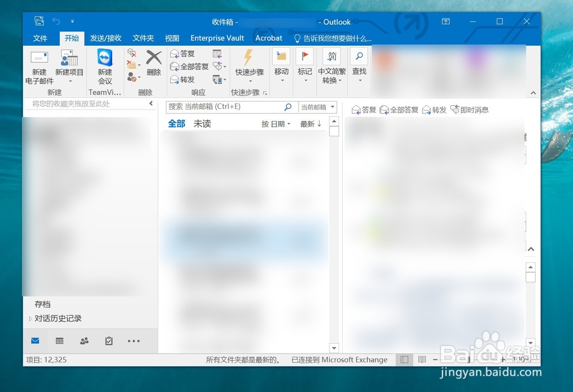Viewport: 573px width, 392px height.
Task: Expand 对话历史记录 folder
Action: click(x=30, y=319)
